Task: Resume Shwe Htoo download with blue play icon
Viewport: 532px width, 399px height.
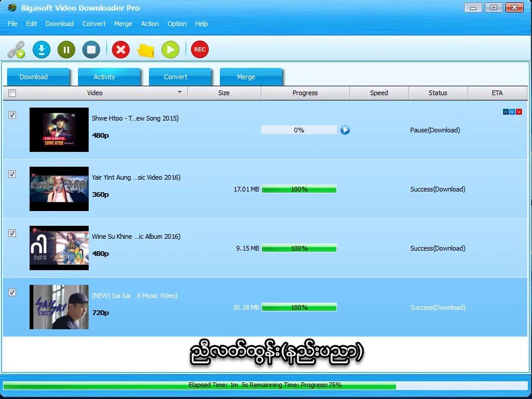Action: point(345,130)
